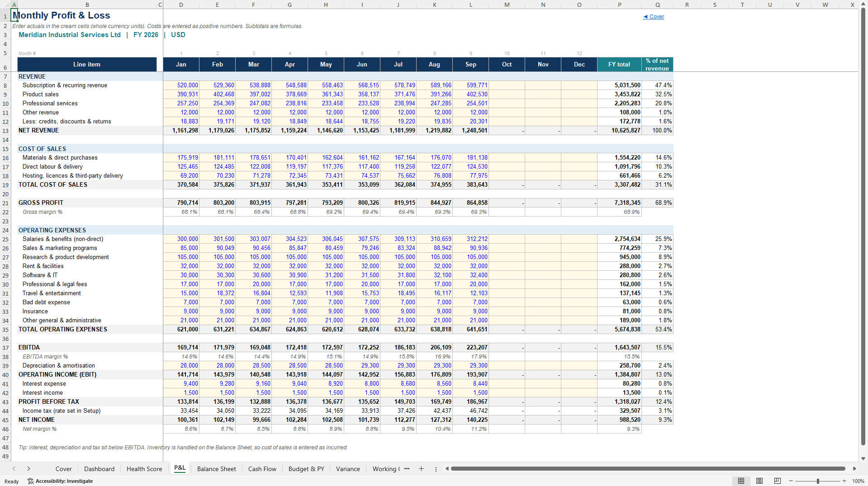Click the 'GROSS PROFIT' row label
The image size is (868, 486).
click(41, 203)
